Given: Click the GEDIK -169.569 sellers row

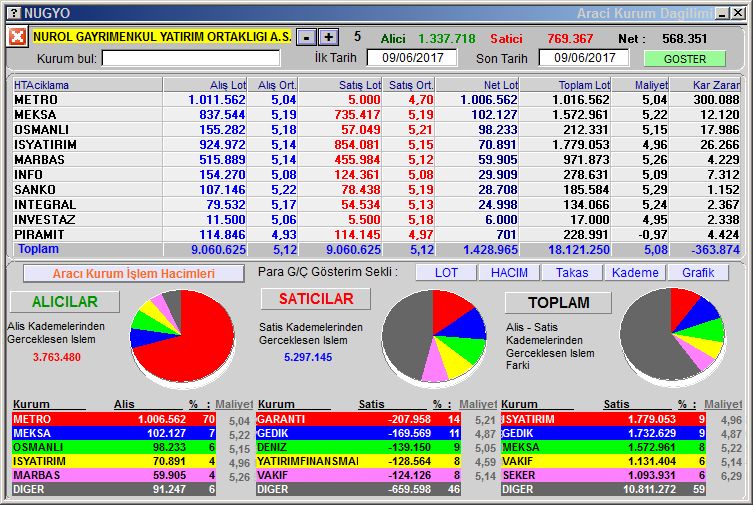Looking at the screenshot, I should 358,433.
